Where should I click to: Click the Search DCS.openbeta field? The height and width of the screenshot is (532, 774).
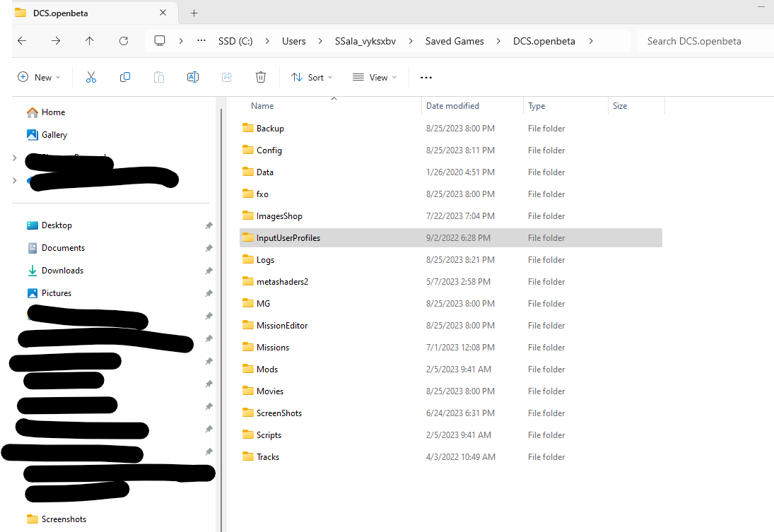point(705,41)
